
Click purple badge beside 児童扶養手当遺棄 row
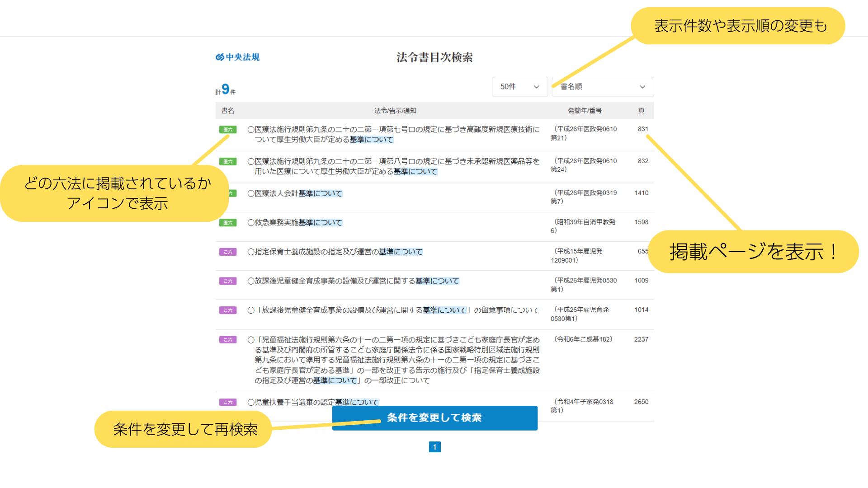[228, 402]
